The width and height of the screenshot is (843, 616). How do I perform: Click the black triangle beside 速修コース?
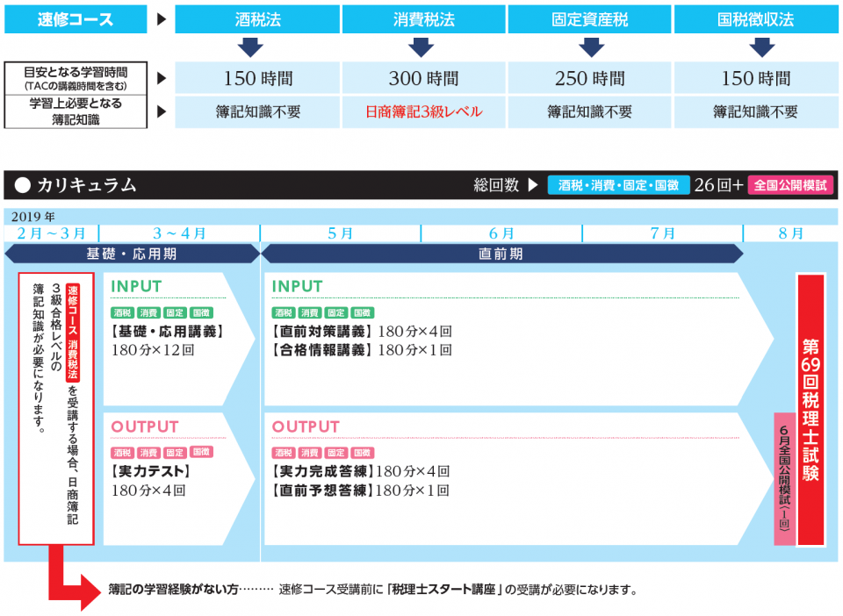coord(161,18)
